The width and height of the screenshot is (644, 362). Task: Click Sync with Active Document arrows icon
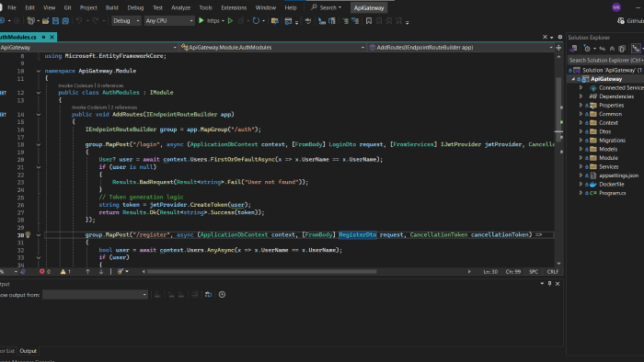click(x=602, y=49)
